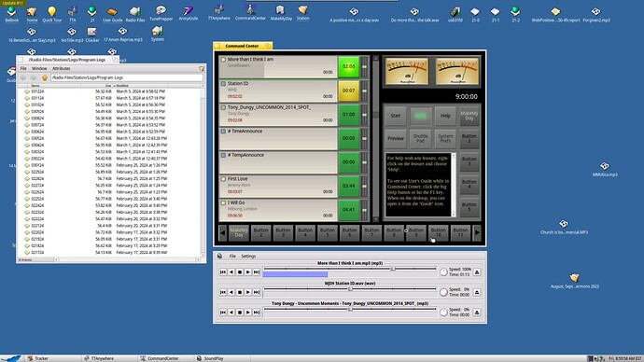The width and height of the screenshot is (644, 362).
Task: Tick the # TempAnnounce checkbox
Action: click(223, 155)
